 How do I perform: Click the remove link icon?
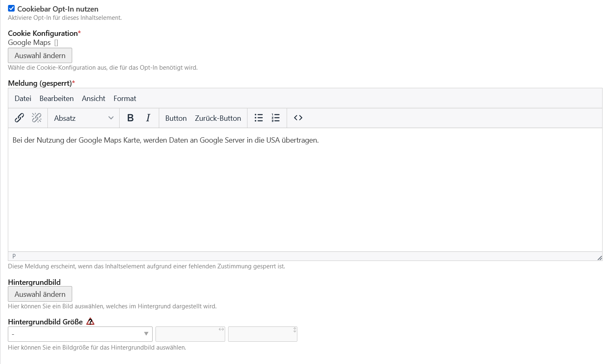click(37, 118)
